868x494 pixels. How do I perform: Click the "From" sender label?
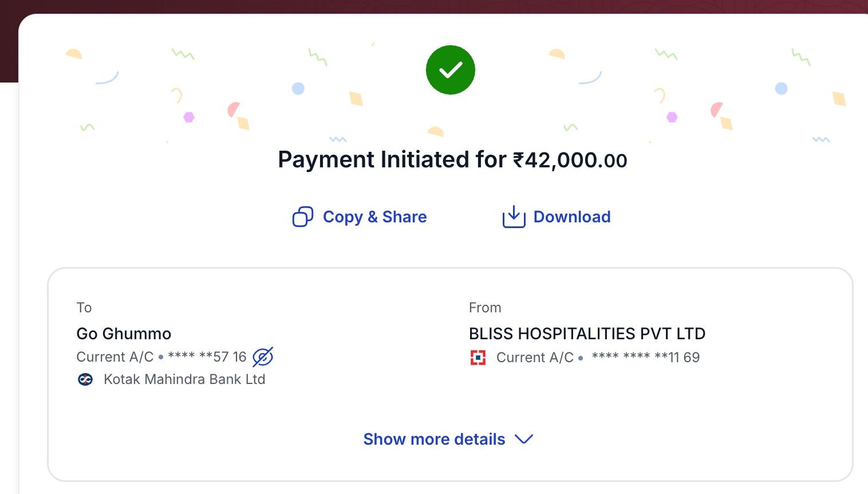[x=485, y=308]
